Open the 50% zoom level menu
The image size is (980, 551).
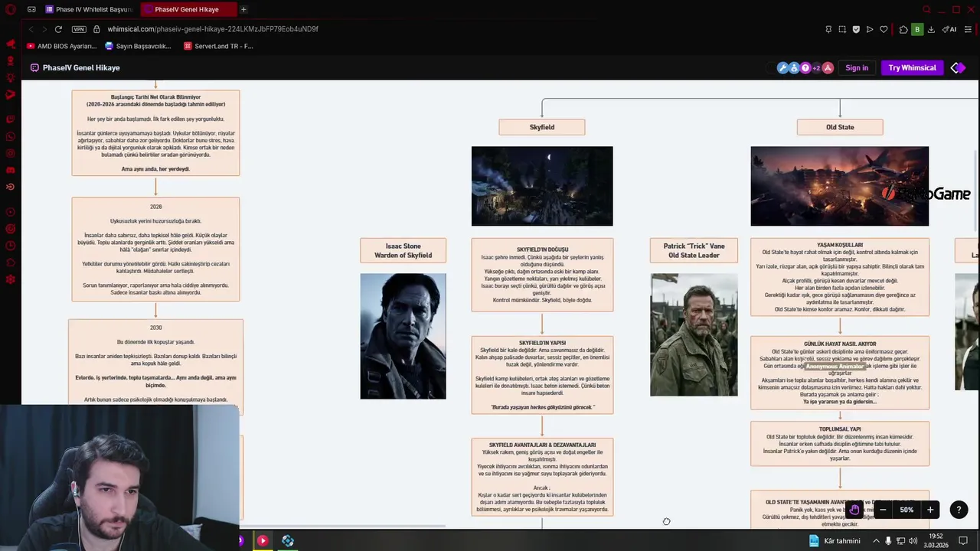click(x=906, y=510)
